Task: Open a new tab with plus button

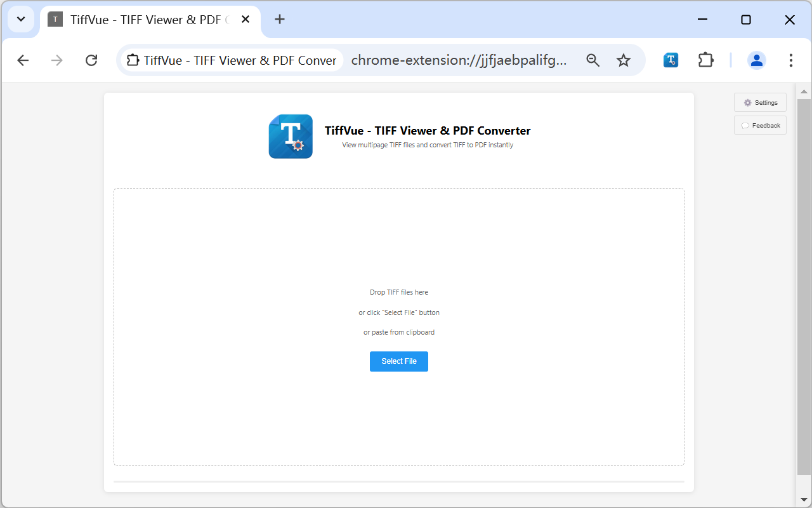Action: (x=280, y=19)
